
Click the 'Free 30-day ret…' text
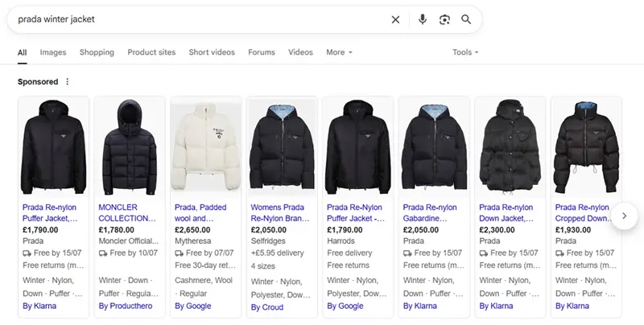205,265
